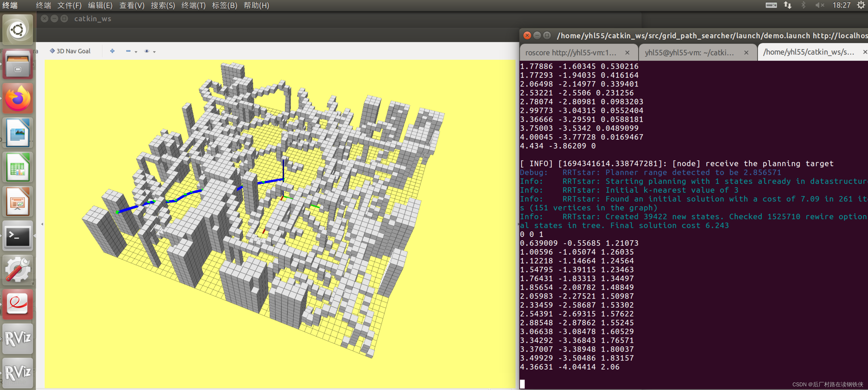Screen dimensions: 868x390
Task: Click the eye icon in RViz toolbar
Action: (147, 51)
